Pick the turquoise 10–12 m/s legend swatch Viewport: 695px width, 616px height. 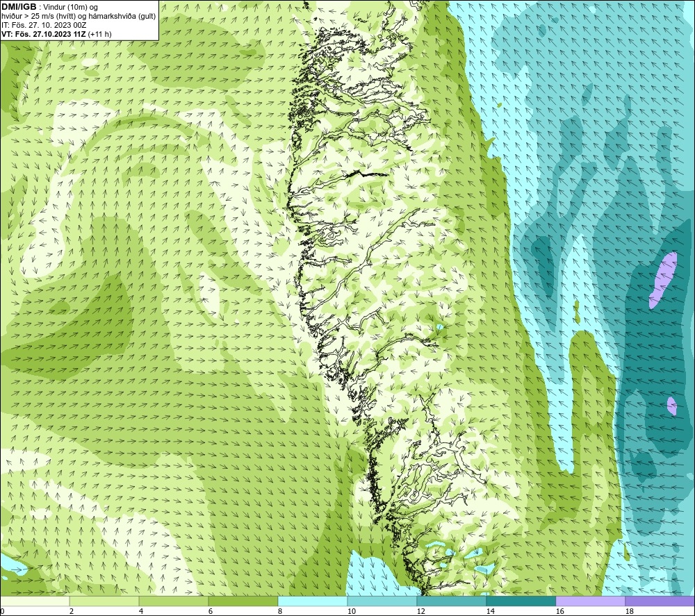382,601
